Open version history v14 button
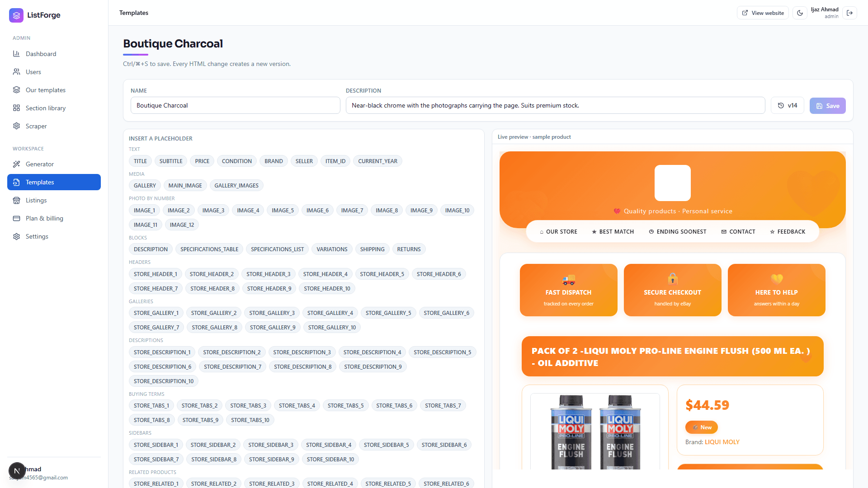 pos(787,105)
